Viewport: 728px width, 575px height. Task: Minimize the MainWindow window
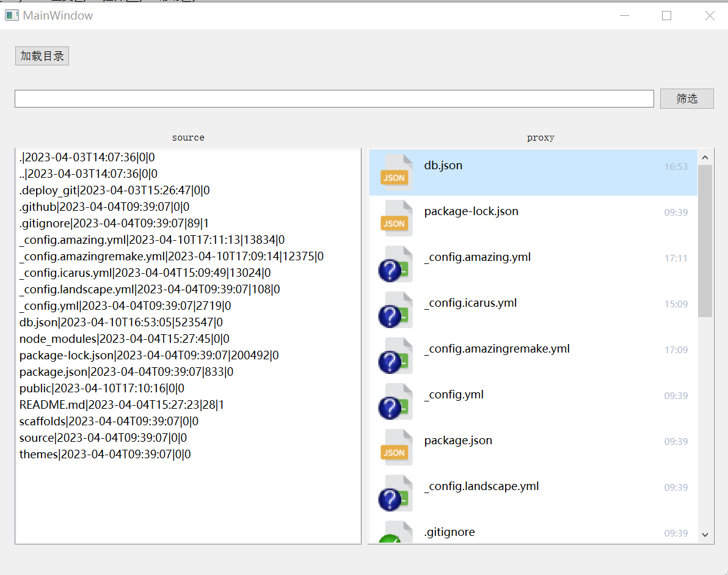coord(624,15)
